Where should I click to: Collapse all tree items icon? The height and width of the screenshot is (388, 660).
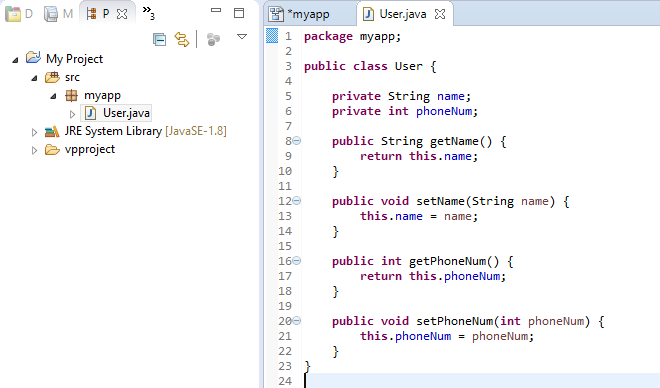point(160,40)
